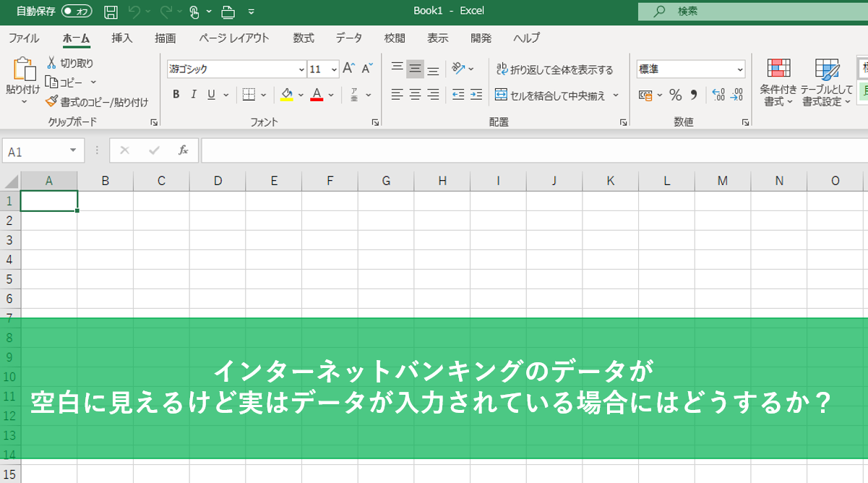
Task: Open Conditional Formatting icon
Action: 778,69
